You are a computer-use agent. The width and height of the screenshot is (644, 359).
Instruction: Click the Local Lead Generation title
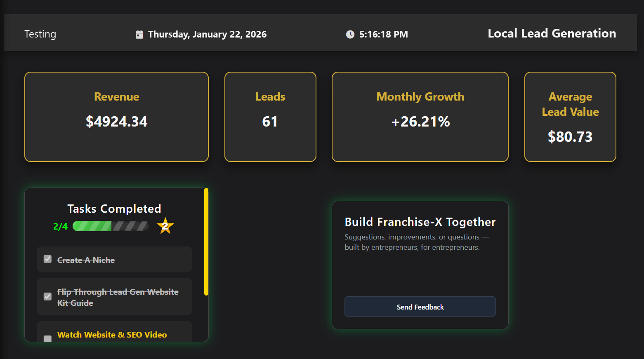(552, 33)
